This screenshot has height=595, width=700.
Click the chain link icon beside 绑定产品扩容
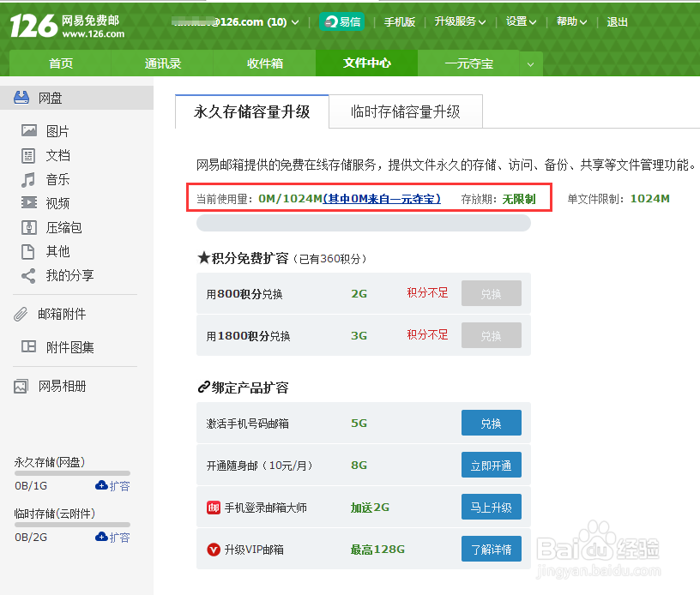(203, 387)
